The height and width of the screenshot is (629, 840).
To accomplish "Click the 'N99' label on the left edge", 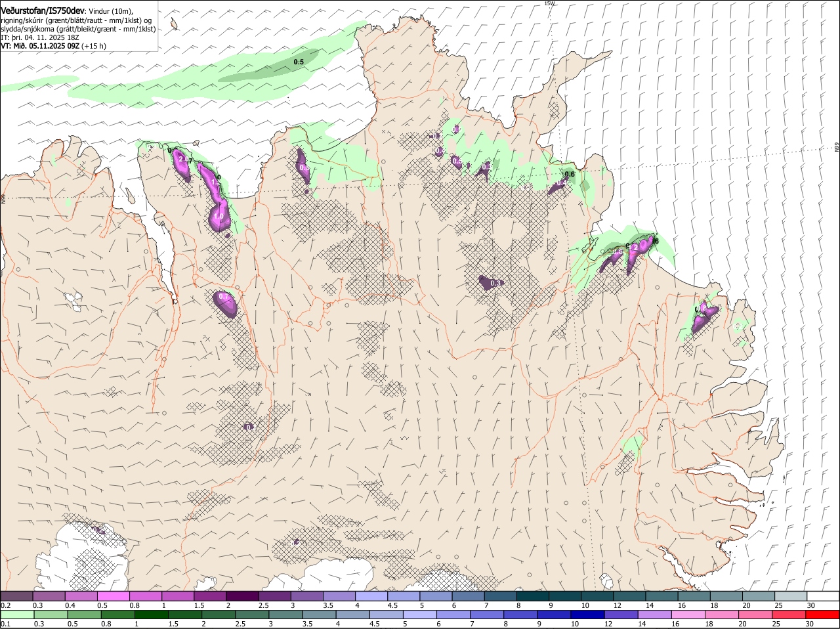I will [x=3, y=198].
